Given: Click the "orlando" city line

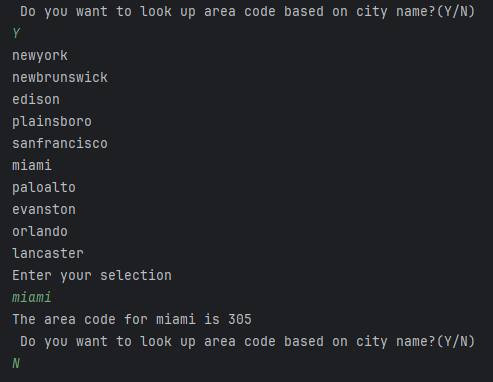Looking at the screenshot, I should 40,231.
